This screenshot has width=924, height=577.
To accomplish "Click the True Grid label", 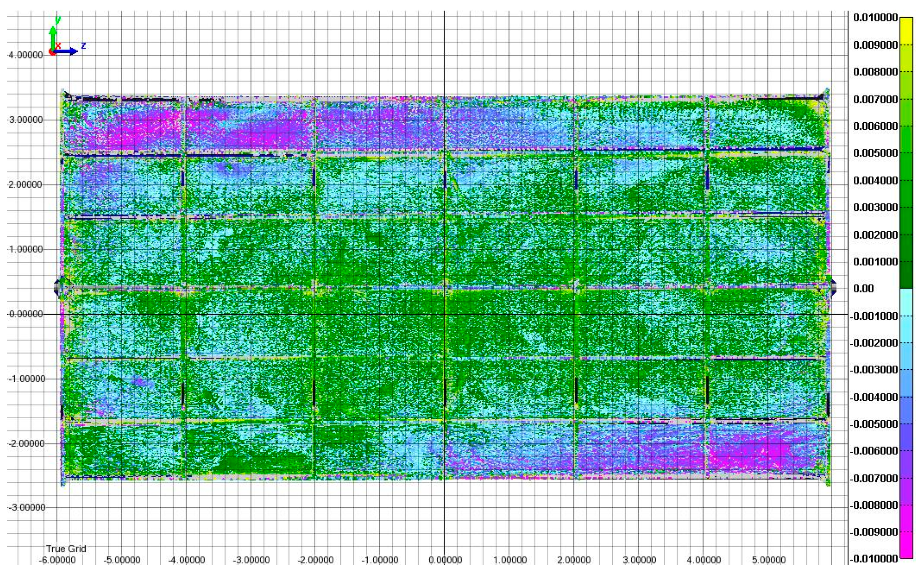I will [x=66, y=549].
